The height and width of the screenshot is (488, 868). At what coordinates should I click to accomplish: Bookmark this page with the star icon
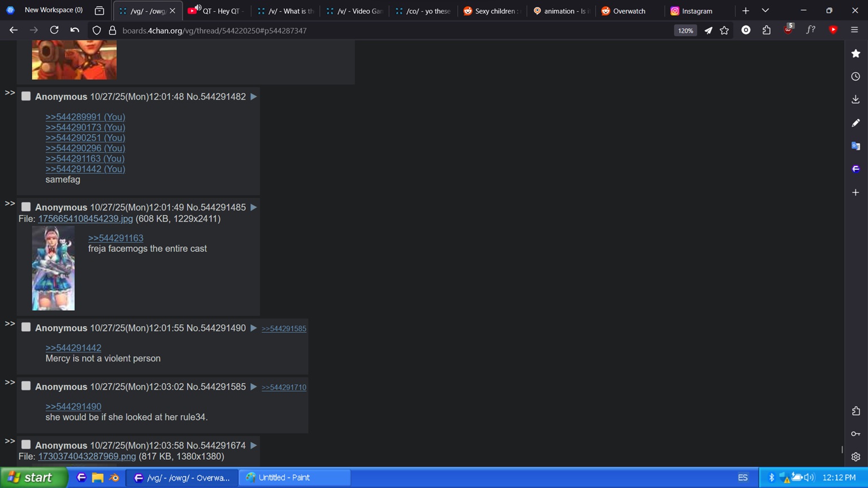[724, 30]
